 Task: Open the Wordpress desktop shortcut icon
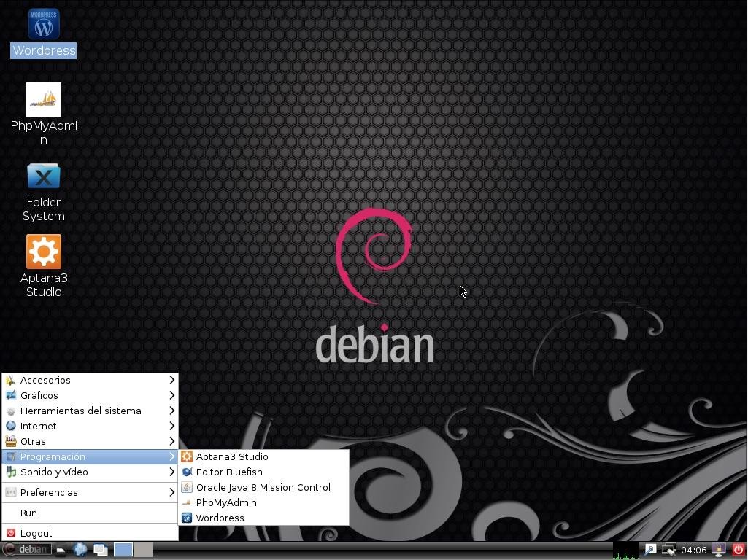[43, 24]
